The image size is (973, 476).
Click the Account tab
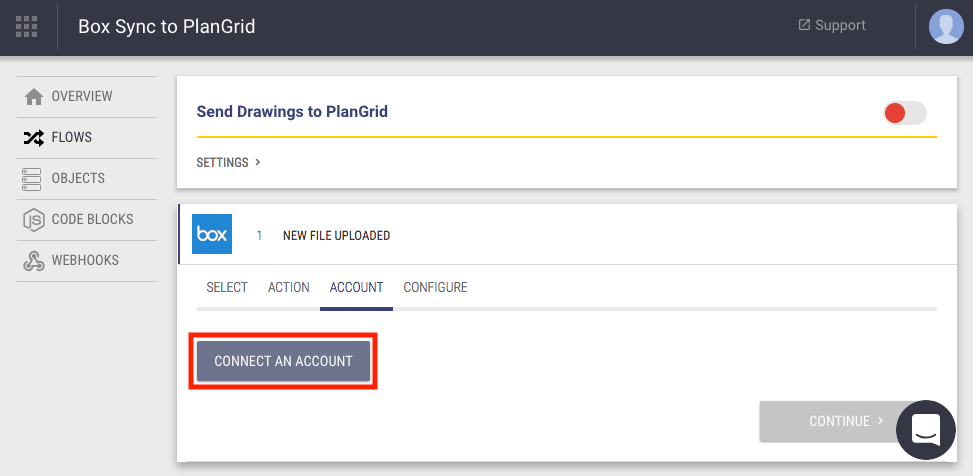tap(356, 288)
